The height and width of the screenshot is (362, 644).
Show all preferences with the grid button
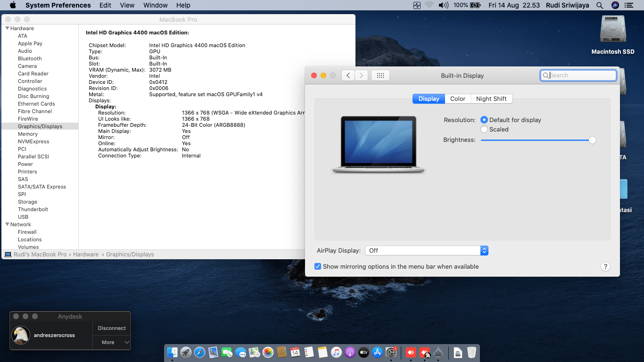[x=380, y=75]
